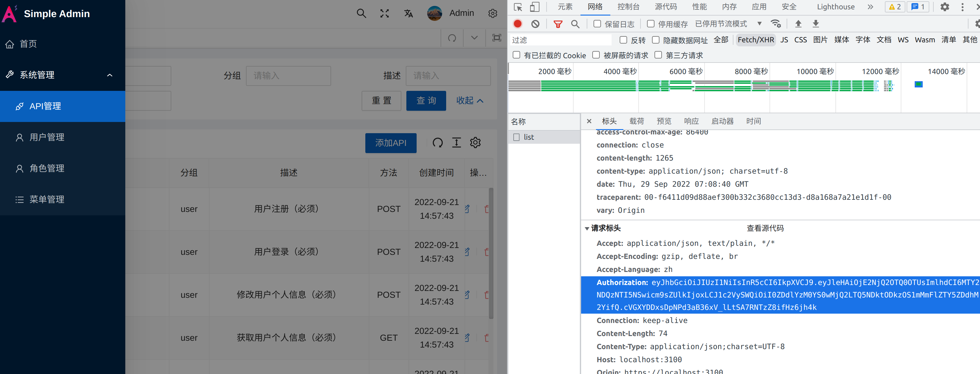This screenshot has height=374, width=980.
Task: Click the messages count badge
Action: pyautogui.click(x=918, y=7)
